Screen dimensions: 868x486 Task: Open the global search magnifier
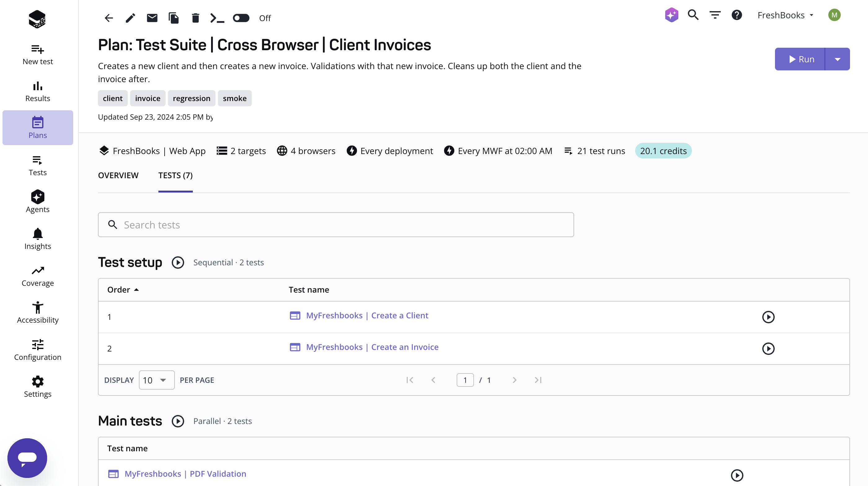[x=693, y=15]
